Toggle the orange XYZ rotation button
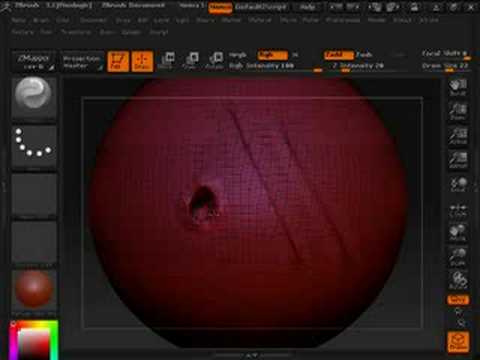This screenshot has width=480, height=360. [x=458, y=300]
